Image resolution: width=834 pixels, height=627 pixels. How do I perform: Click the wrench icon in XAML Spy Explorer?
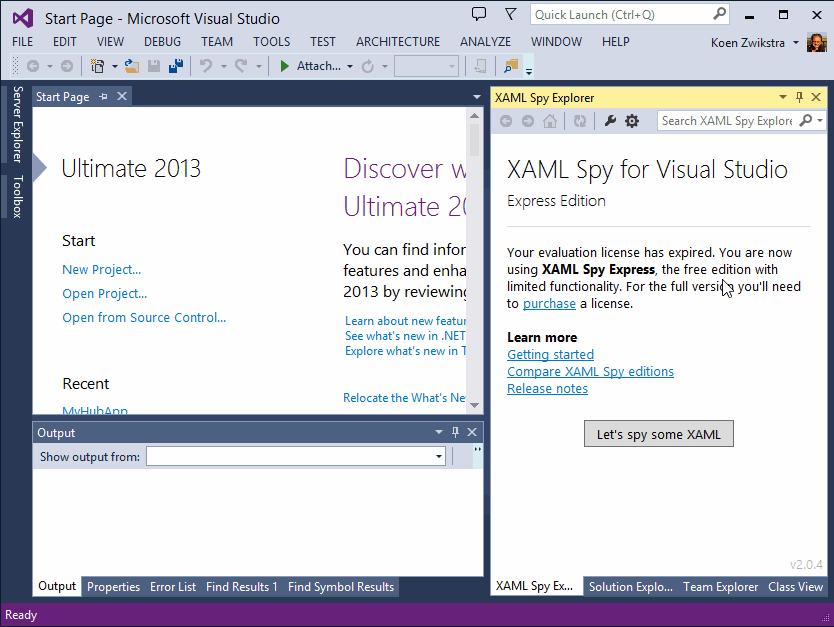[609, 121]
